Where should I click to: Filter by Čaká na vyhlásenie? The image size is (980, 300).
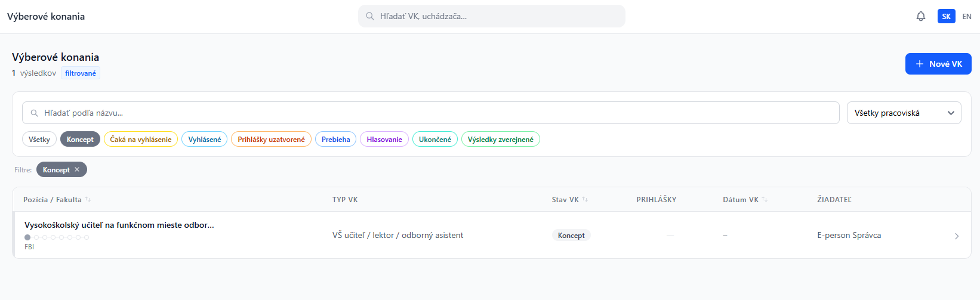[x=141, y=139]
